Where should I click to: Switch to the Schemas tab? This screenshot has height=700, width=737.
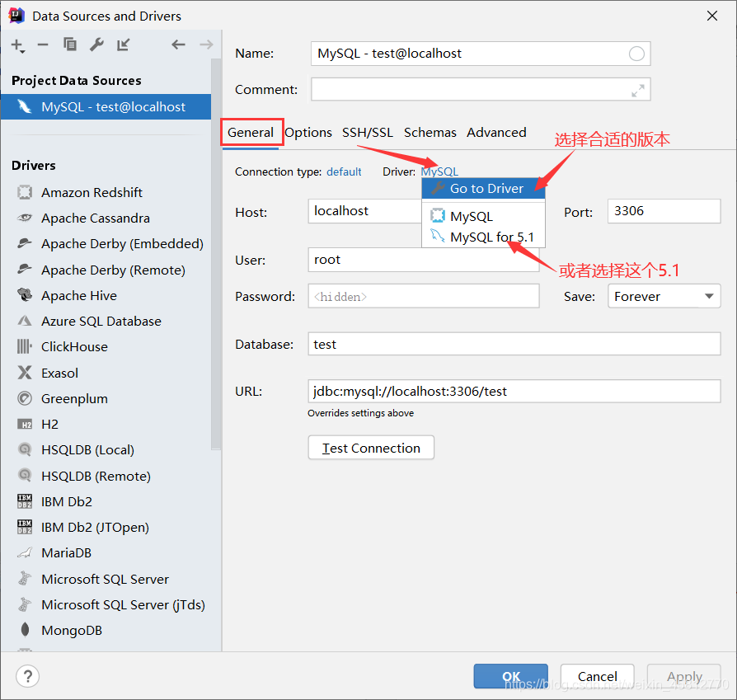coord(430,133)
